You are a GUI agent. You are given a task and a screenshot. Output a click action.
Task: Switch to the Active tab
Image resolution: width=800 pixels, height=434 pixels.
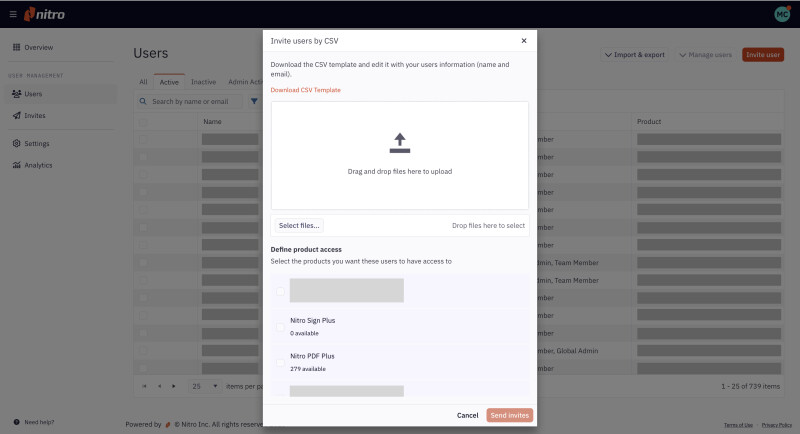point(169,82)
